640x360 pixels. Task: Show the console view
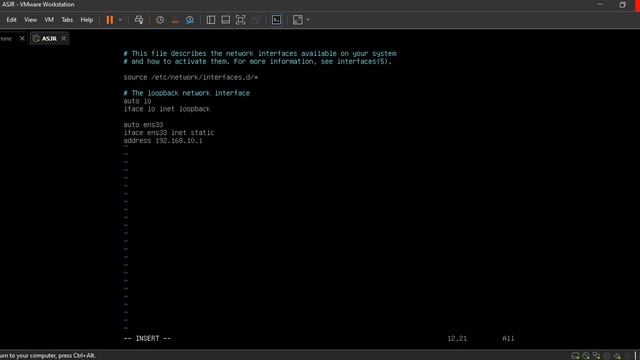[276, 20]
